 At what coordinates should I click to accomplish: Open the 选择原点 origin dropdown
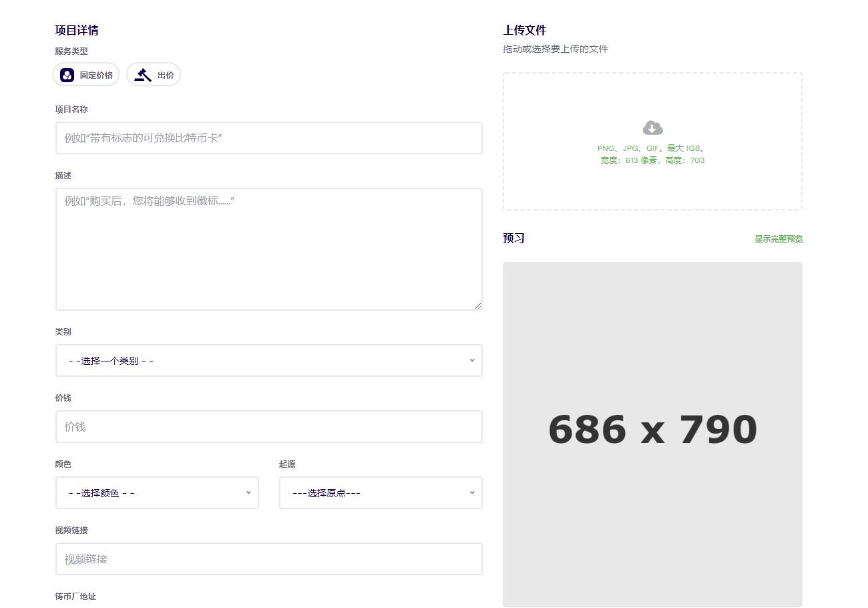(380, 493)
